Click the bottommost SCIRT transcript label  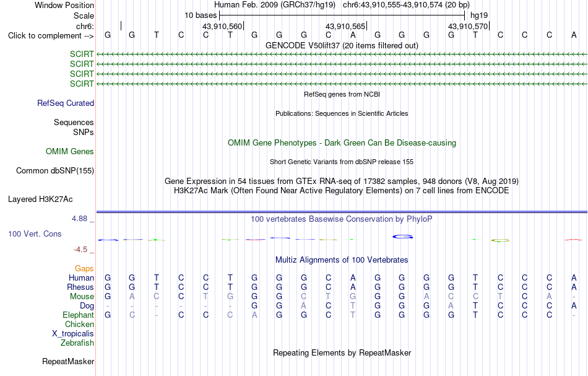coord(82,84)
